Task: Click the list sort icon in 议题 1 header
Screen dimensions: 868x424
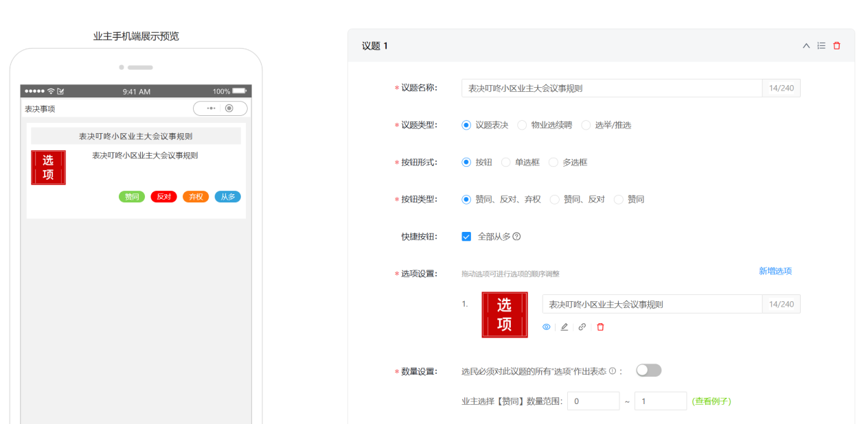Action: point(821,46)
